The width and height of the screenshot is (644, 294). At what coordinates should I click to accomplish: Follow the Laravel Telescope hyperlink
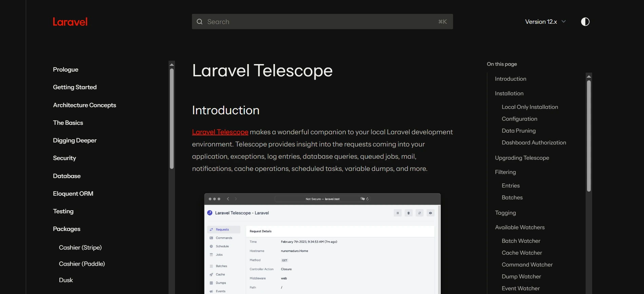[220, 132]
